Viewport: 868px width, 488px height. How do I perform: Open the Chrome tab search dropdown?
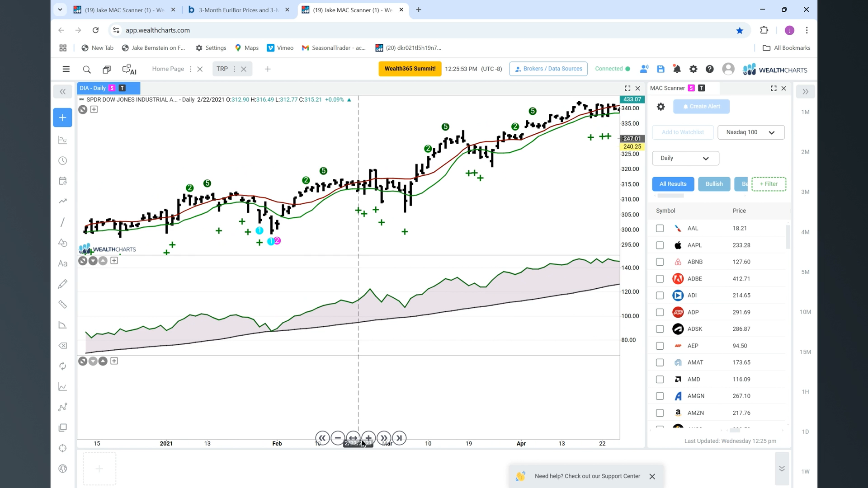click(x=60, y=9)
